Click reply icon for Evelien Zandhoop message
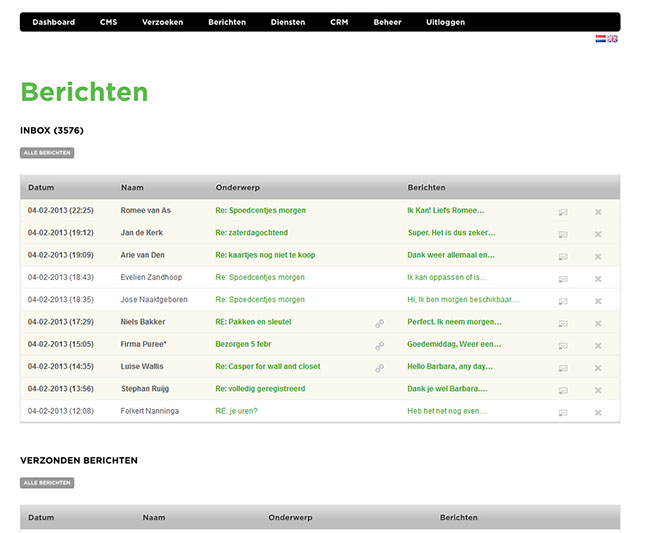 pyautogui.click(x=563, y=278)
